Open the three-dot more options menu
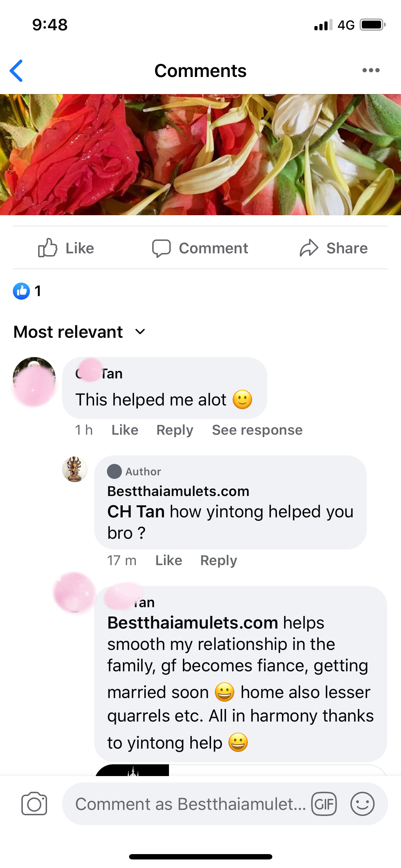This screenshot has width=401, height=868. point(371,70)
